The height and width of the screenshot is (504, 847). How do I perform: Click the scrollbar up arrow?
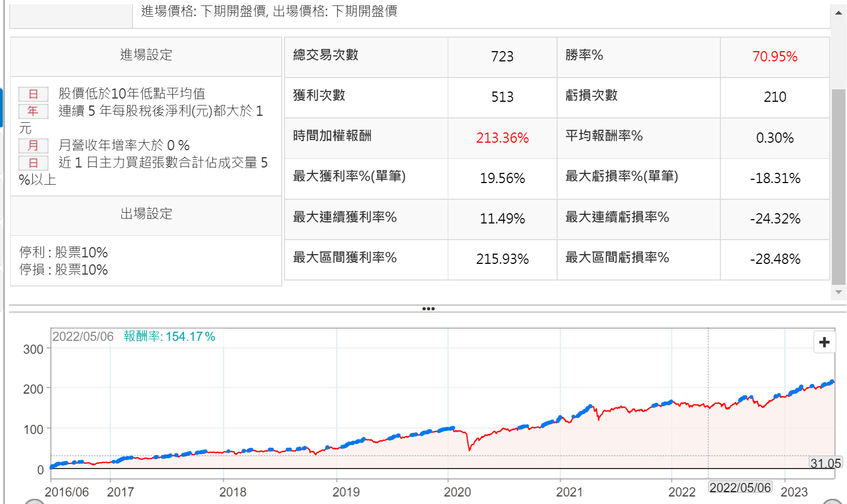(x=838, y=12)
